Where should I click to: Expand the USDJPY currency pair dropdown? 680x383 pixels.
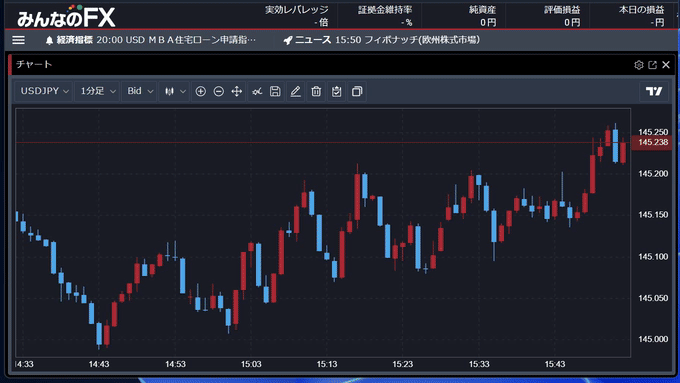coord(44,91)
